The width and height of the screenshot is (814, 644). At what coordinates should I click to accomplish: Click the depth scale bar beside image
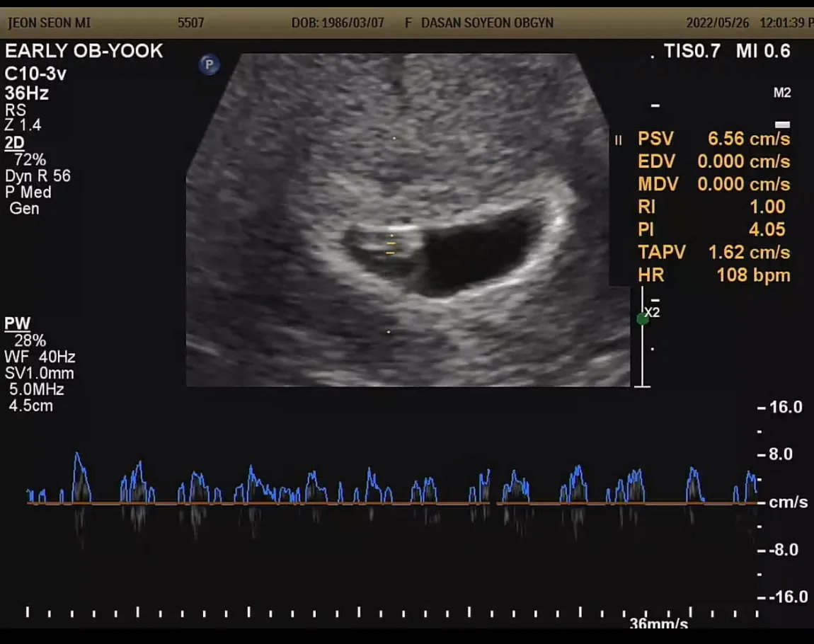click(642, 338)
